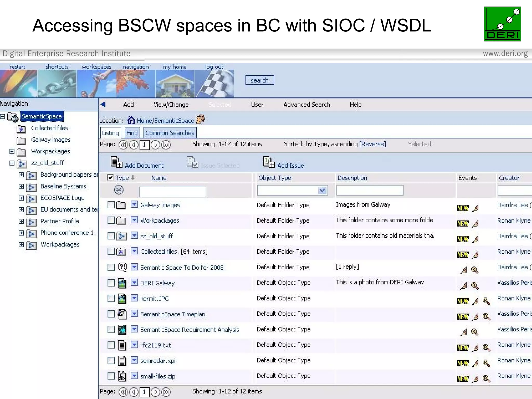Click the search button

(260, 80)
